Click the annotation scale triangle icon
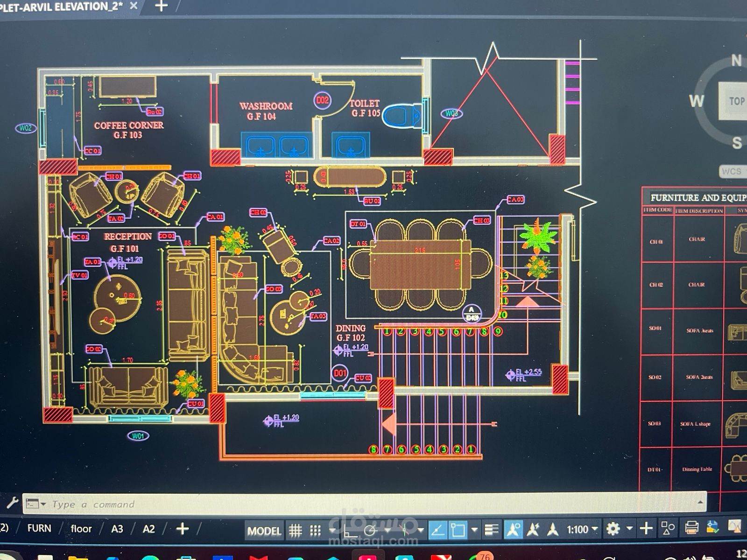The width and height of the screenshot is (747, 560). click(x=553, y=529)
